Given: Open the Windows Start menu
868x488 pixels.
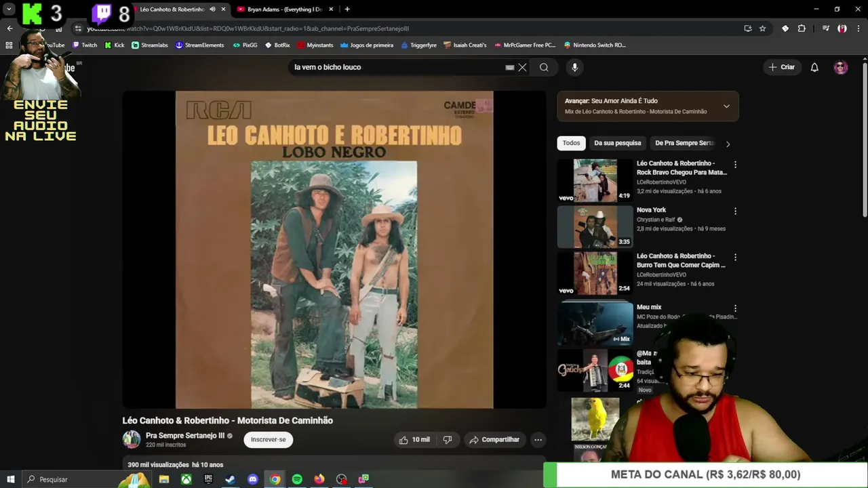Looking at the screenshot, I should pos(10,479).
